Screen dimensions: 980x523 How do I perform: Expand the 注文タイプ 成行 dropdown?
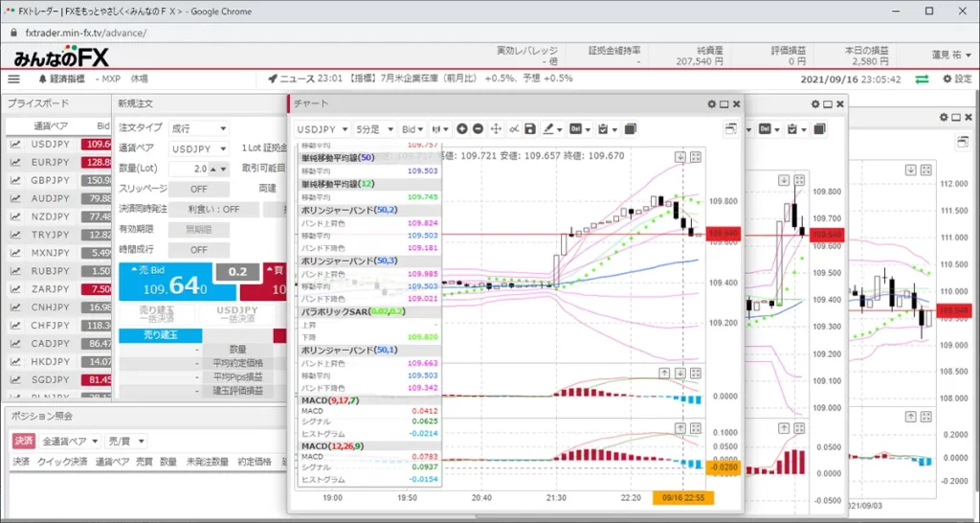point(198,128)
